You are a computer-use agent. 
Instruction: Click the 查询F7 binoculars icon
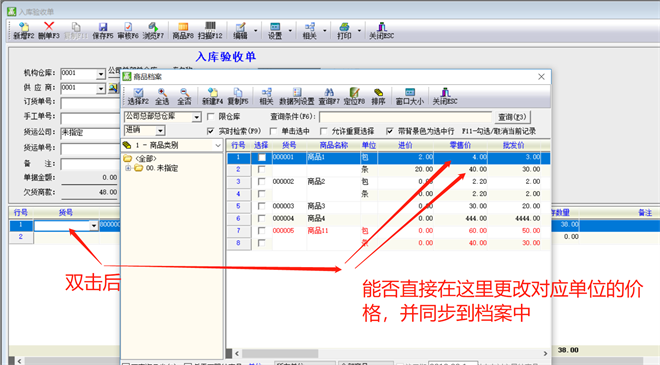329,96
